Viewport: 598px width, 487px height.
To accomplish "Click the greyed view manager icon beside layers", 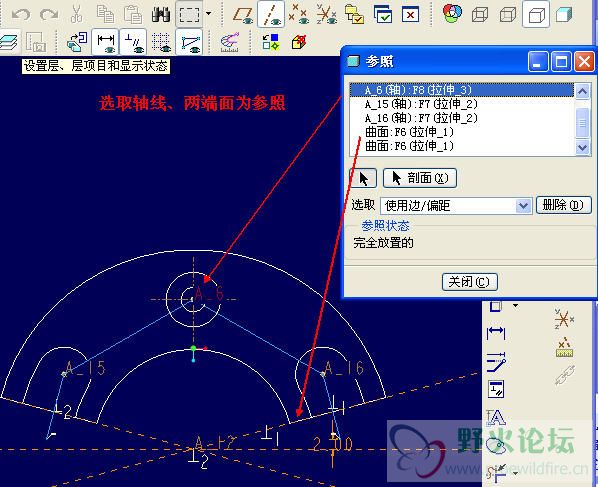I will [36, 42].
